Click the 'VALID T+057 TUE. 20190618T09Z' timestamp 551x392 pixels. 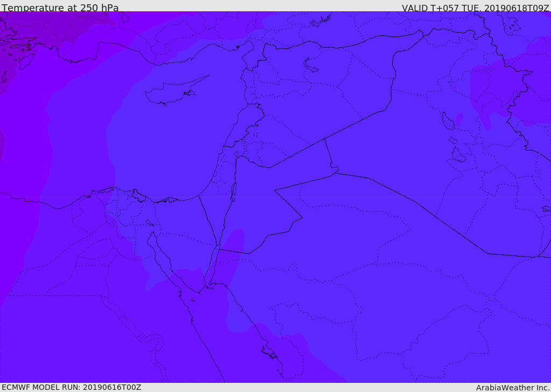(x=476, y=8)
